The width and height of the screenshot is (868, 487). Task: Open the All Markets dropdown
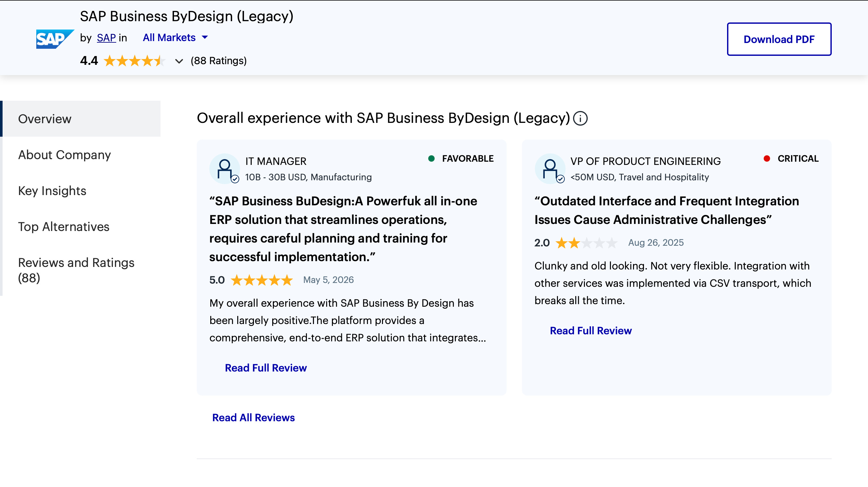coord(175,38)
